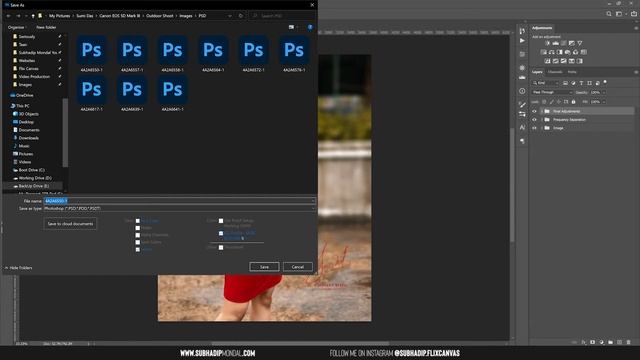Add a Curves adjustment layer
640x360 pixels.
pos(564,43)
